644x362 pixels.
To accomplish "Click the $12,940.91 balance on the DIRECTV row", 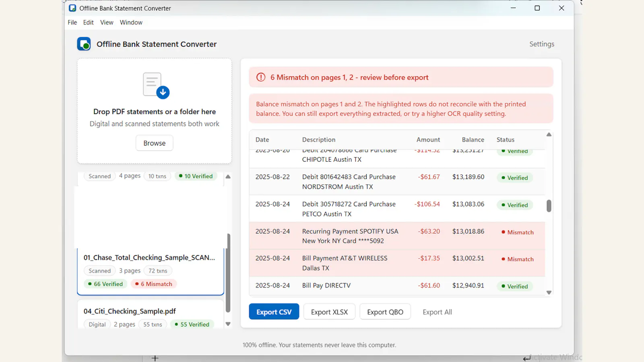I will 468,285.
